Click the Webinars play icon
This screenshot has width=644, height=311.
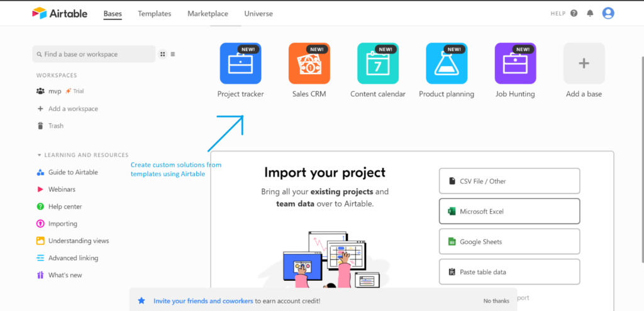click(x=40, y=190)
